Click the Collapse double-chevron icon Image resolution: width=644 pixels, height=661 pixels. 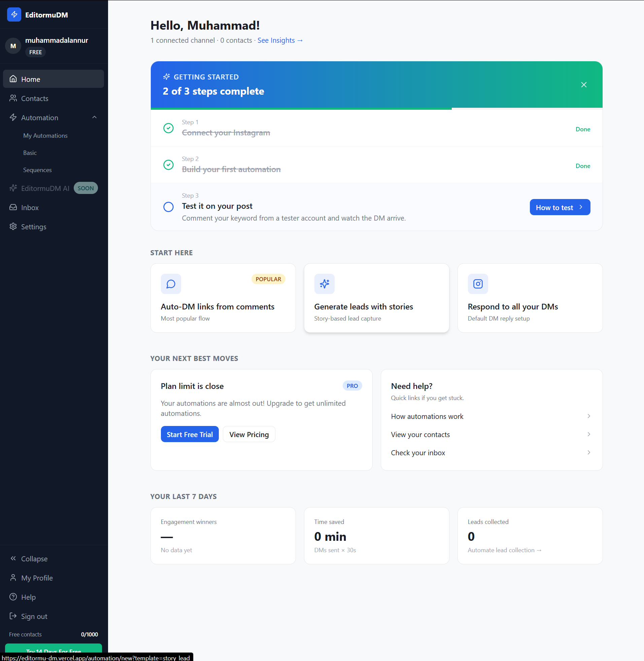tap(13, 559)
